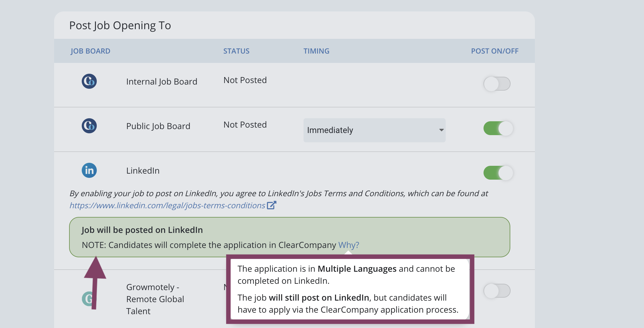Enable the Growmotely Remote Global Talent toggle
The image size is (644, 328).
tap(497, 291)
